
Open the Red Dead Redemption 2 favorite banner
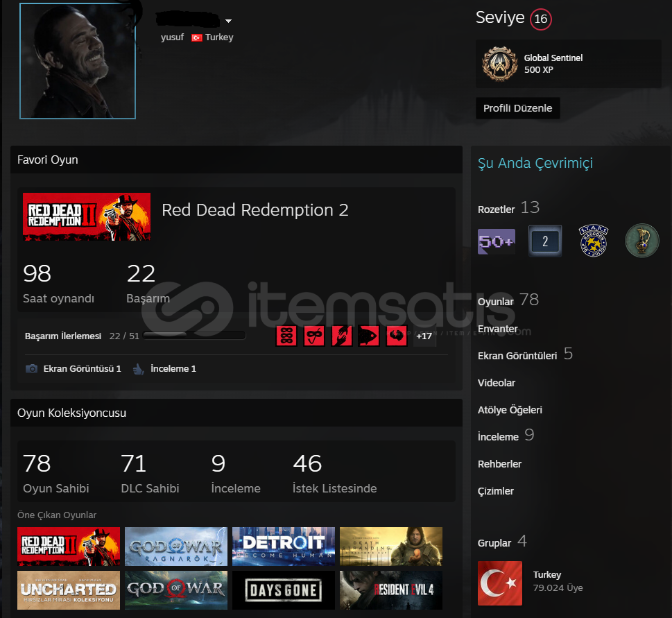(x=87, y=216)
